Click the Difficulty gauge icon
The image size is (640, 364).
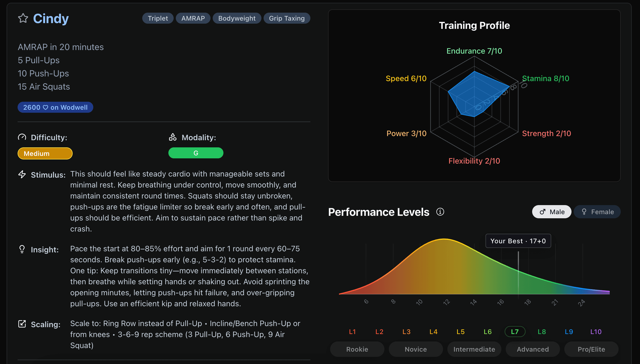pos(23,137)
